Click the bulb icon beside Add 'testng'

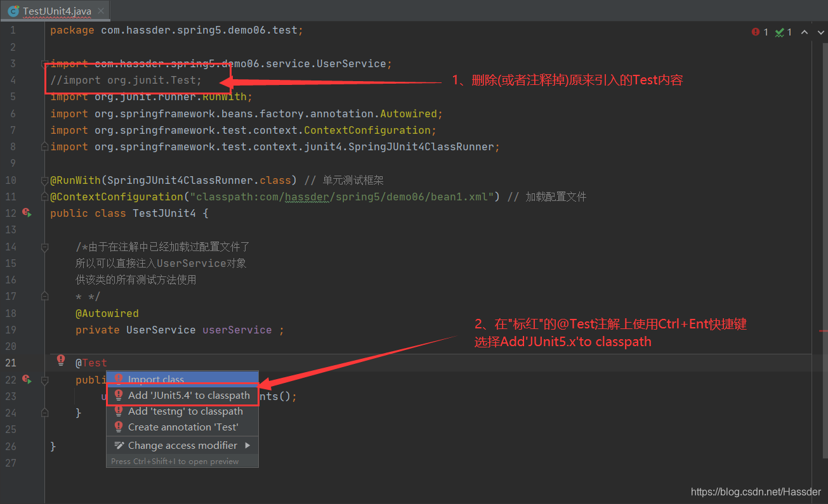point(118,411)
